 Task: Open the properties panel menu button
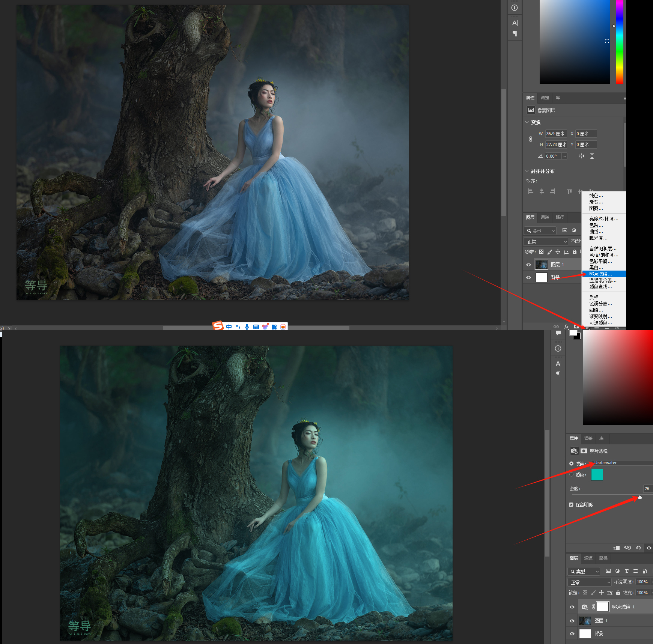(624, 98)
